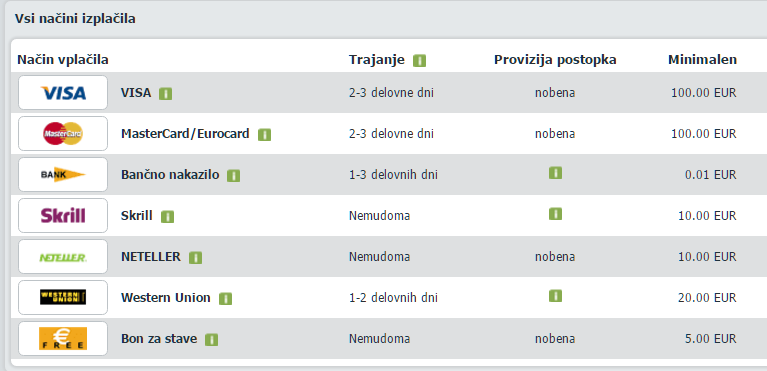Screen dimensions: 767x371
Task: Click the info icon beside Bon za stave
Action: (211, 340)
